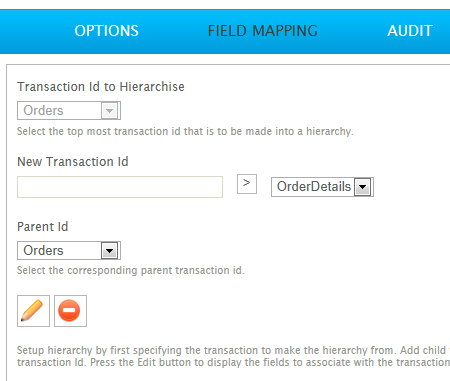
Task: Switch to the FIELD MAPPING tab
Action: click(263, 31)
